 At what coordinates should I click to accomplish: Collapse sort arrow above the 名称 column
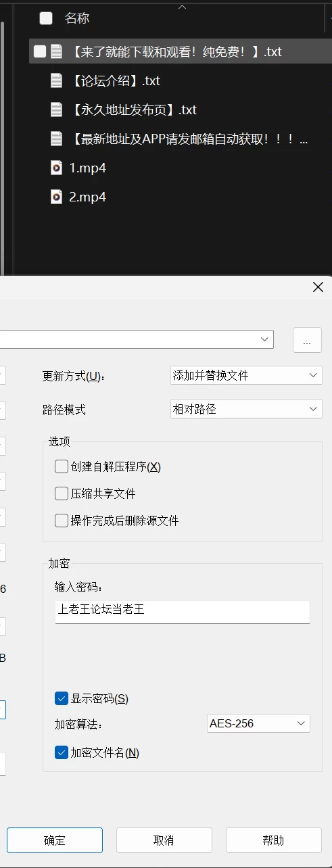181,7
